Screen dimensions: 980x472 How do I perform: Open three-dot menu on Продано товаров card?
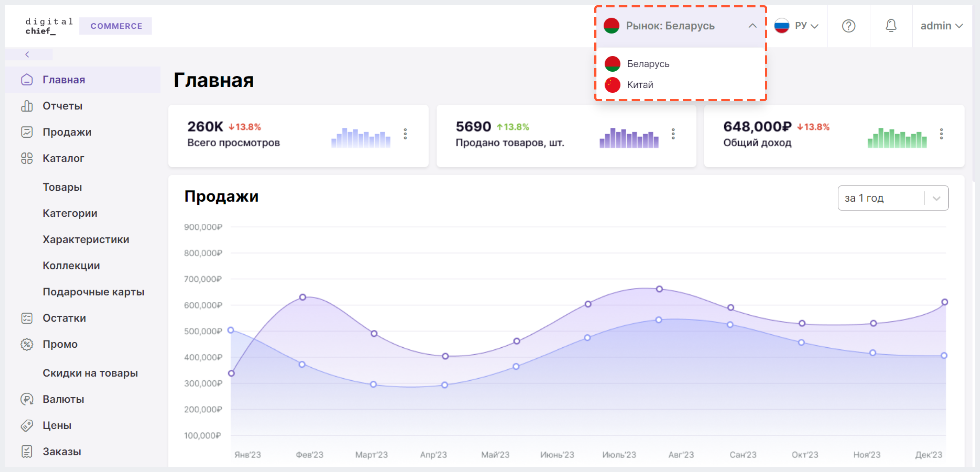point(673,134)
